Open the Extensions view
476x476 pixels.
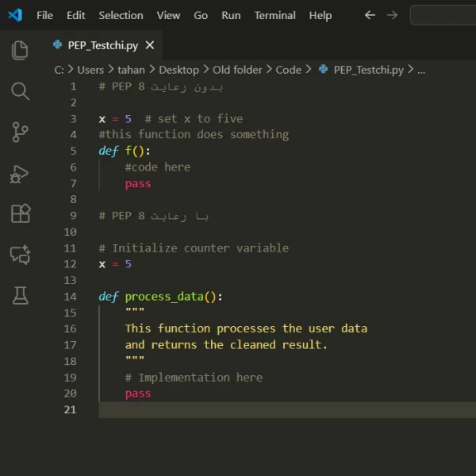[x=21, y=213]
